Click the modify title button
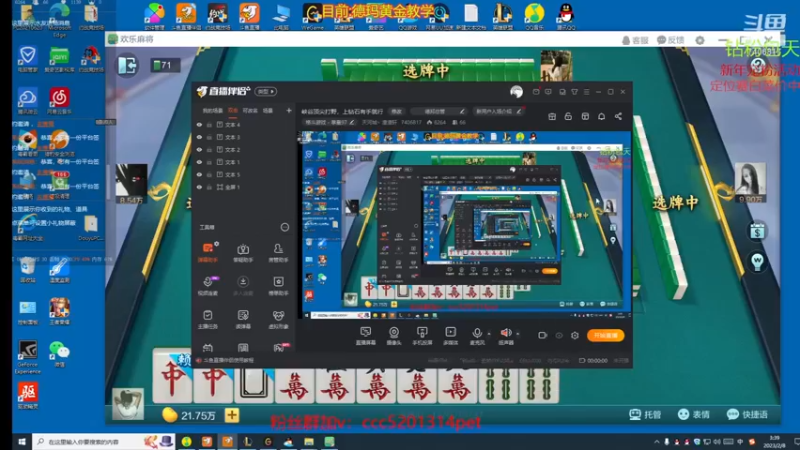Screen dimensions: 800x450 396,111
